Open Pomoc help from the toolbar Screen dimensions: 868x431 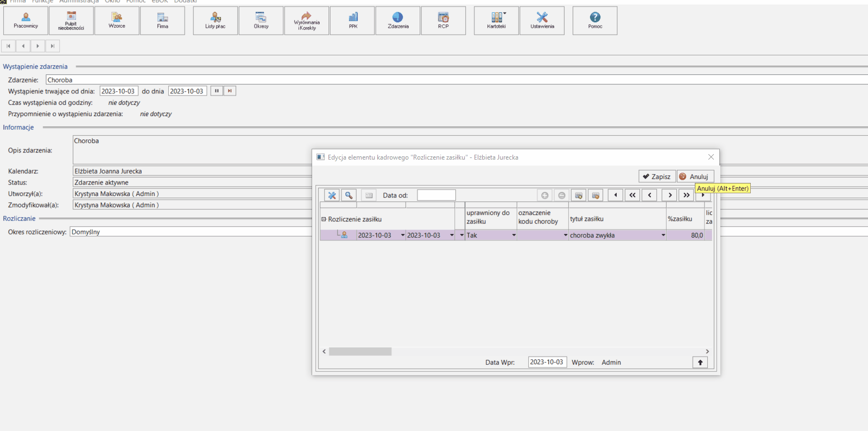[595, 21]
